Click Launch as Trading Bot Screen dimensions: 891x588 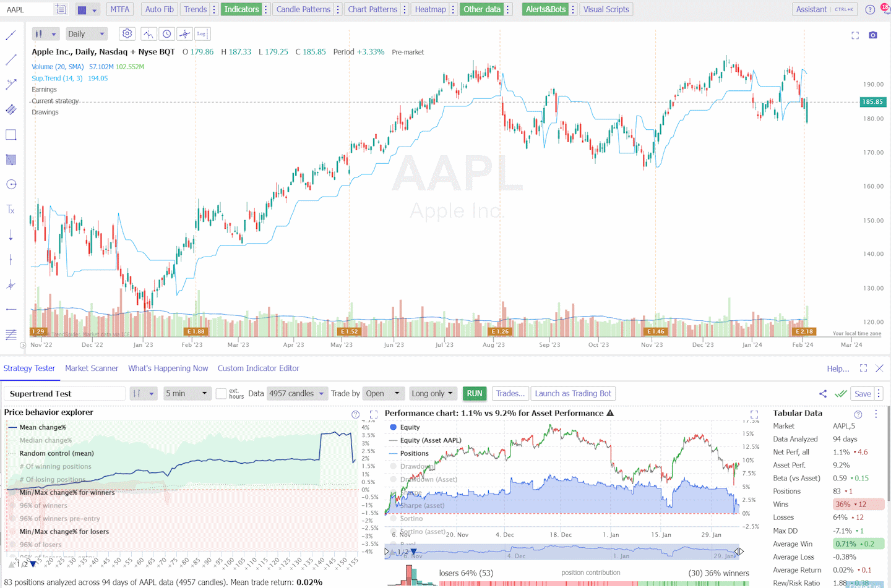(x=573, y=393)
